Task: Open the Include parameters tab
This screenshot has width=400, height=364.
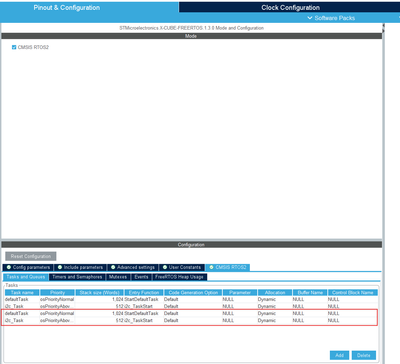Action: [80, 267]
